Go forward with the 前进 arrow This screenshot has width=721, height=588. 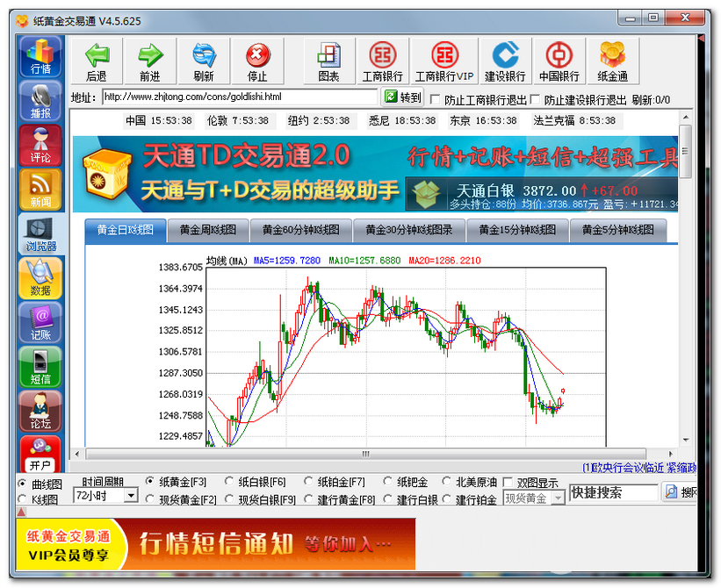(x=150, y=61)
